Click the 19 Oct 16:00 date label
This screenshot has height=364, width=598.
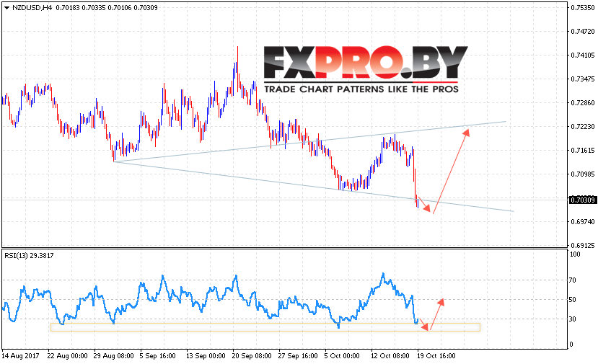pyautogui.click(x=436, y=356)
